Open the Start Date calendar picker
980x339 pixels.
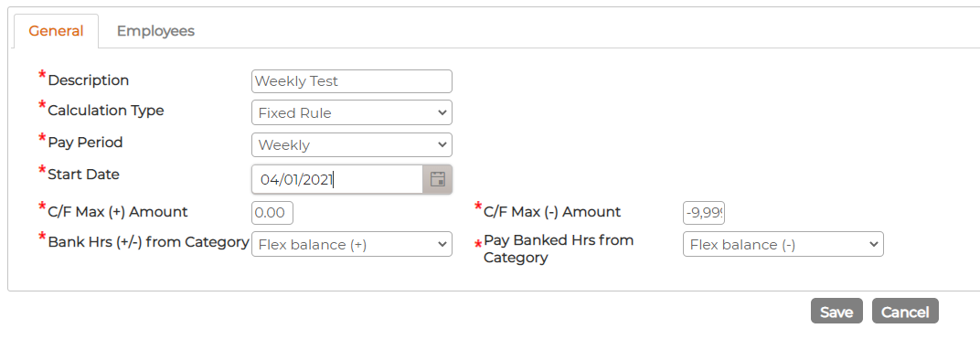(438, 180)
